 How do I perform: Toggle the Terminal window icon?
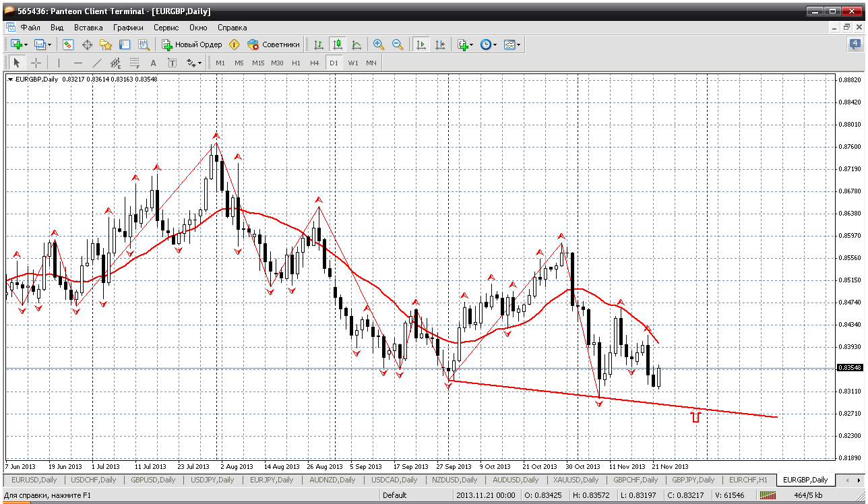tap(125, 44)
